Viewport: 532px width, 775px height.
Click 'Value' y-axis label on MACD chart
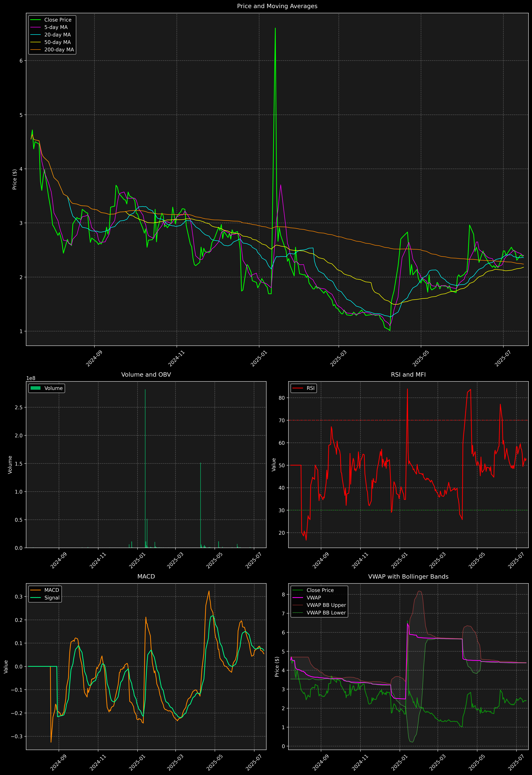pos(6,667)
